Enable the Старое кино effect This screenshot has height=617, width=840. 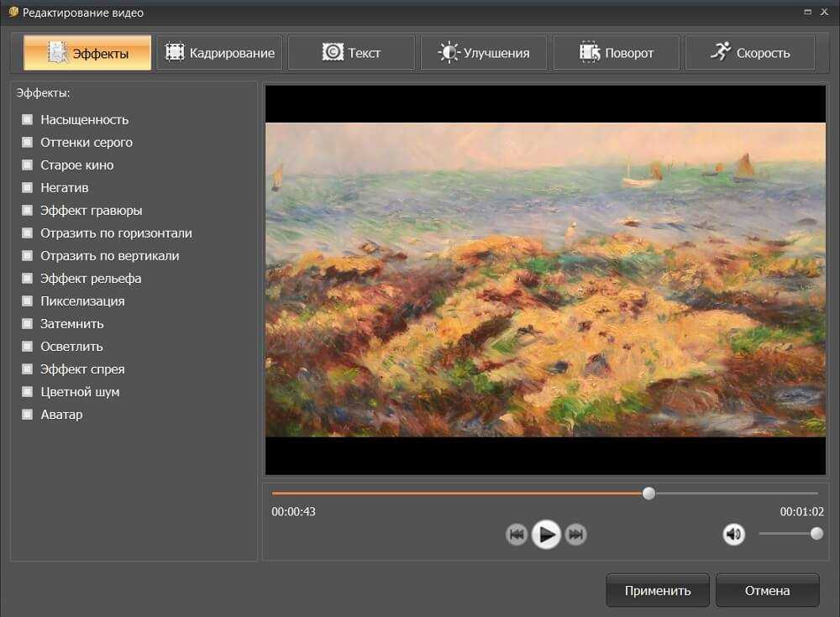(28, 165)
